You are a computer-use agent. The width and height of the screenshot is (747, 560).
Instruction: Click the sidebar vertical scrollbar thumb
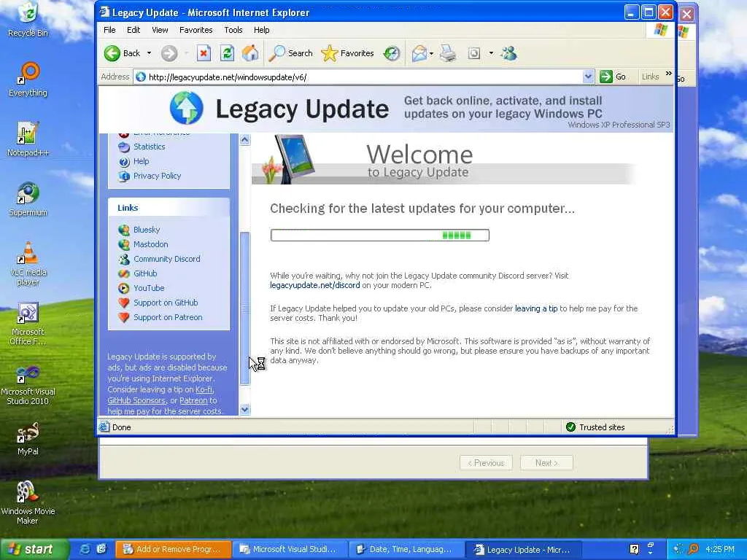(x=245, y=308)
